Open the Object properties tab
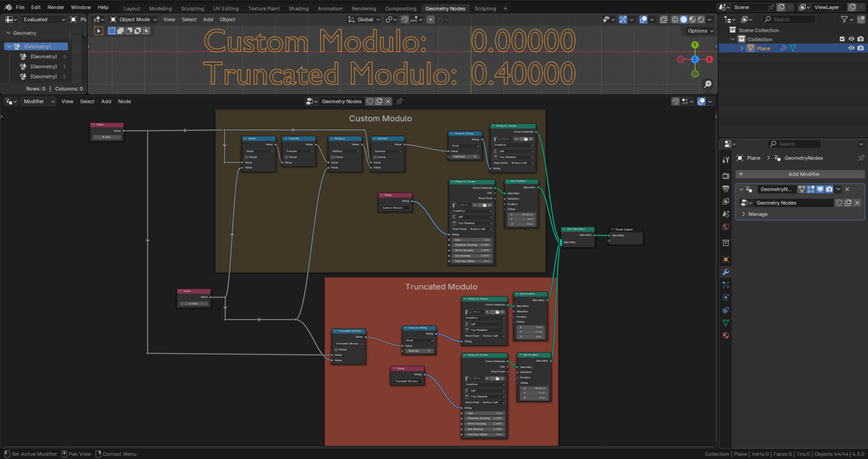 coord(726,259)
